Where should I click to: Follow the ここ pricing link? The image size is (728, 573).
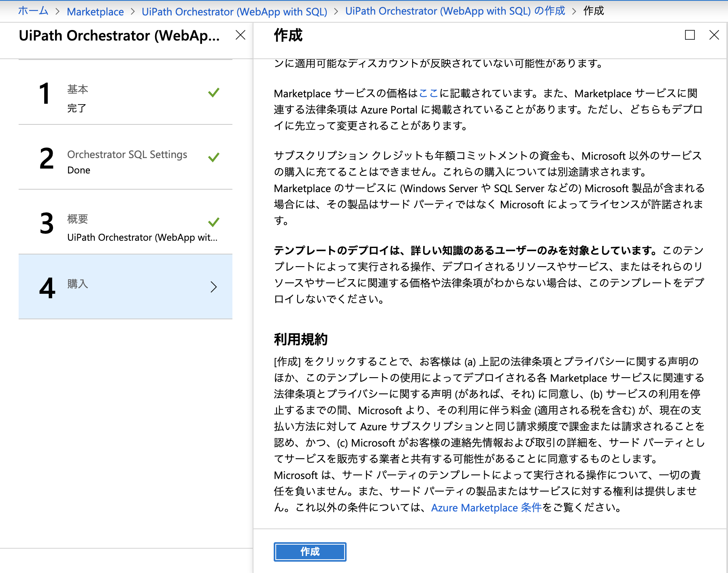coord(428,93)
